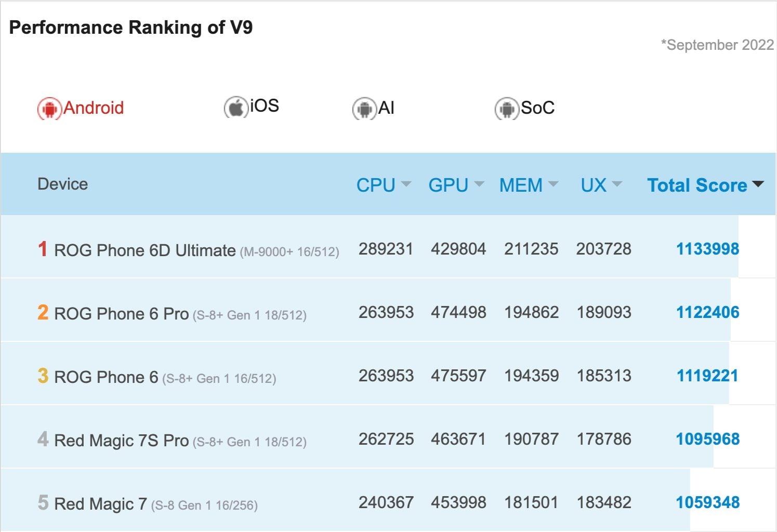This screenshot has height=532, width=777.
Task: Open the Red Magic 7S Pro entry
Action: click(121, 441)
